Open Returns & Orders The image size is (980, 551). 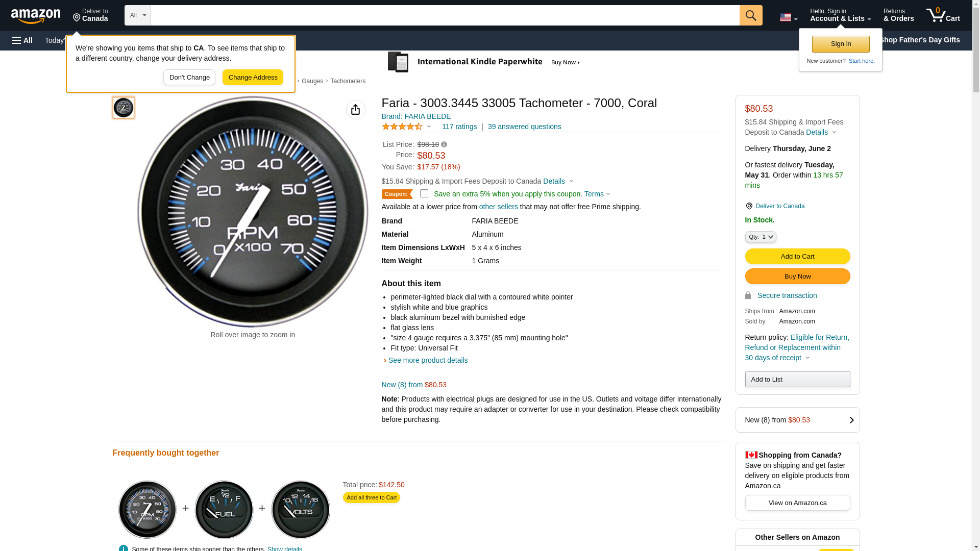point(898,15)
